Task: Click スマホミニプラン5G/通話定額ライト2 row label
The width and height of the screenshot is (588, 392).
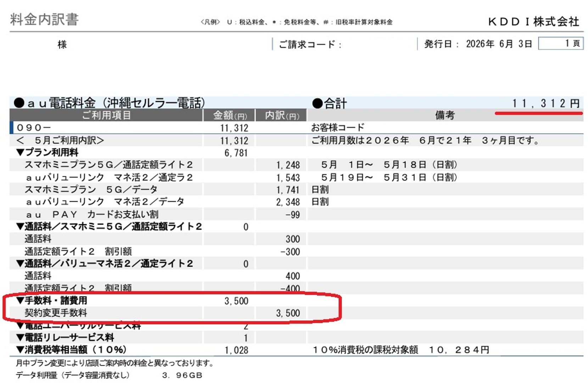Action: (109, 165)
